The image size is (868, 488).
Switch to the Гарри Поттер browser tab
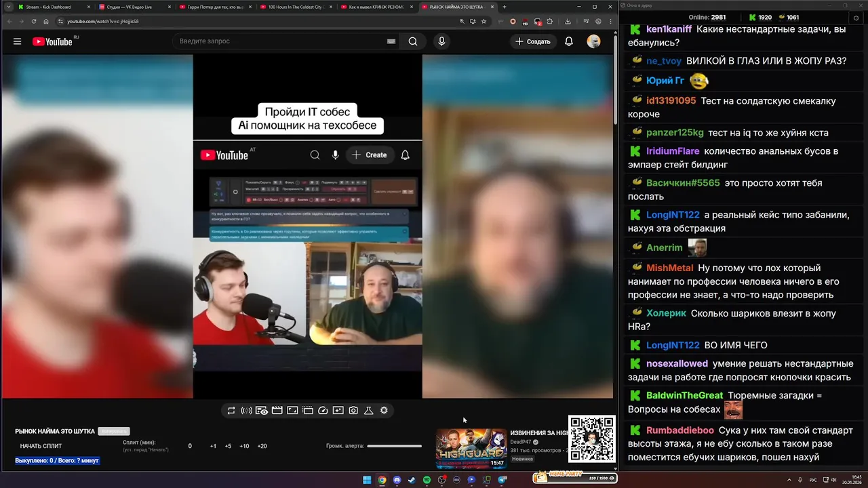click(215, 7)
